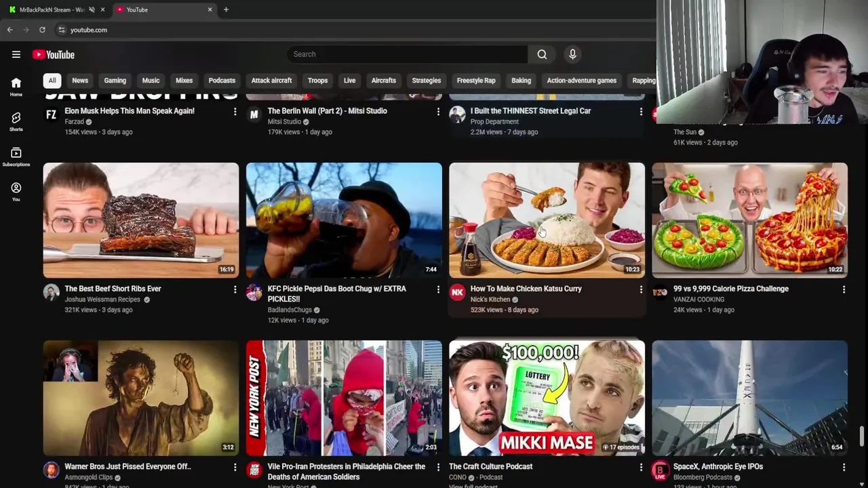Open title How To Make Chicken Katsu Curry
Screen dimensions: 868x488
[526, 289]
